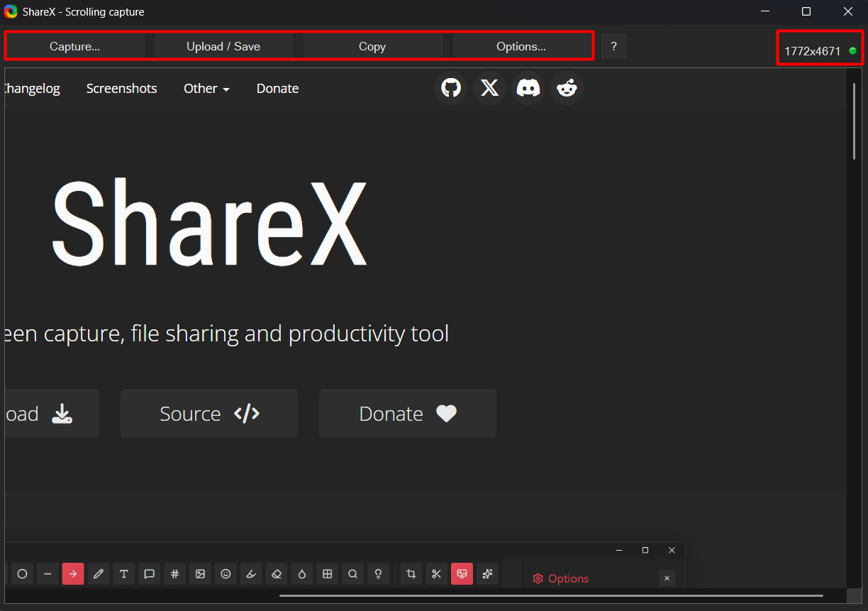Viewport: 868px width, 611px height.
Task: Click the sparkles effects icon
Action: click(488, 574)
